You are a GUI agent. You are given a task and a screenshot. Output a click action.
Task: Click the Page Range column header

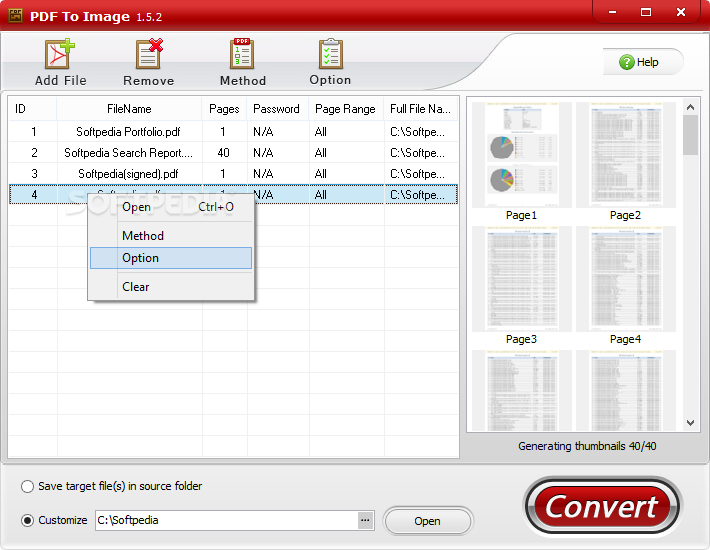coord(346,109)
